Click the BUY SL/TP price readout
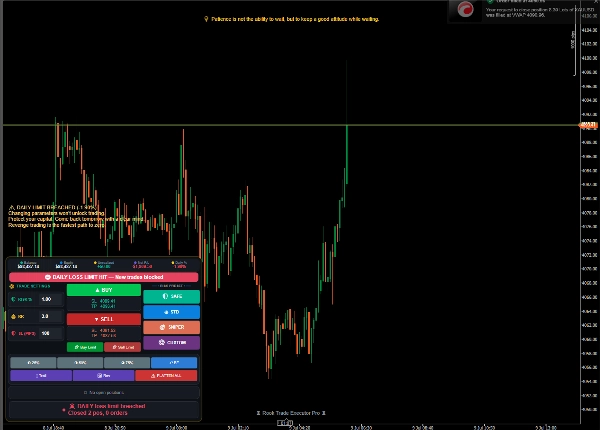This screenshot has height=430, width=600. (104, 304)
